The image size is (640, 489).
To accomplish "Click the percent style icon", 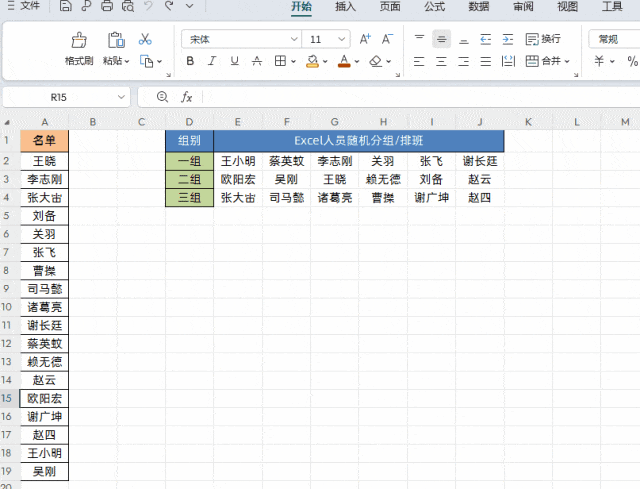I will tap(633, 61).
